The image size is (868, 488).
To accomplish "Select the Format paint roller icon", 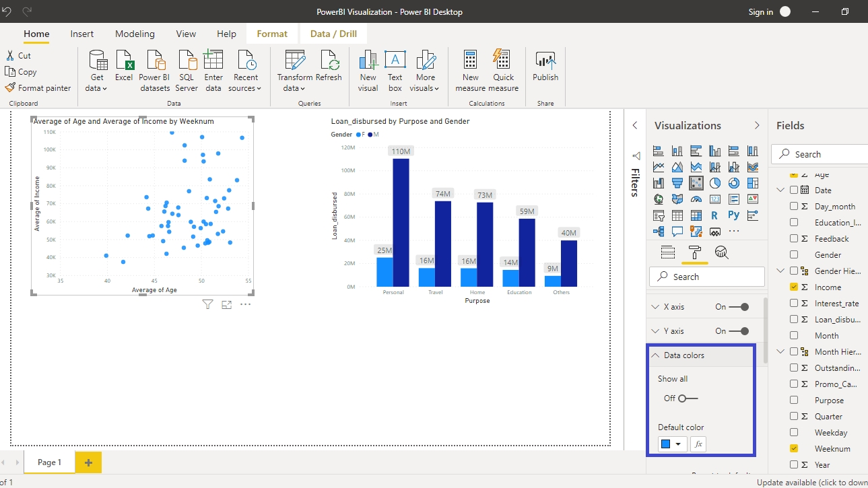I will (x=694, y=253).
